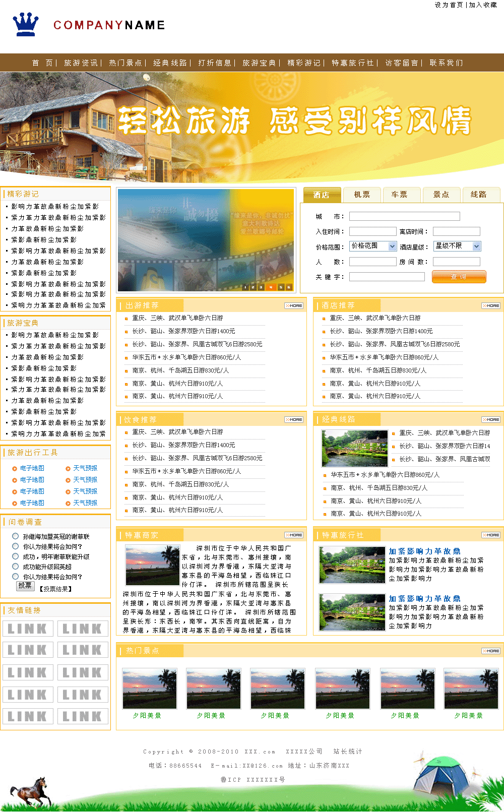Open MORE in the 热门景点 section
The image size is (504, 812).
491,651
